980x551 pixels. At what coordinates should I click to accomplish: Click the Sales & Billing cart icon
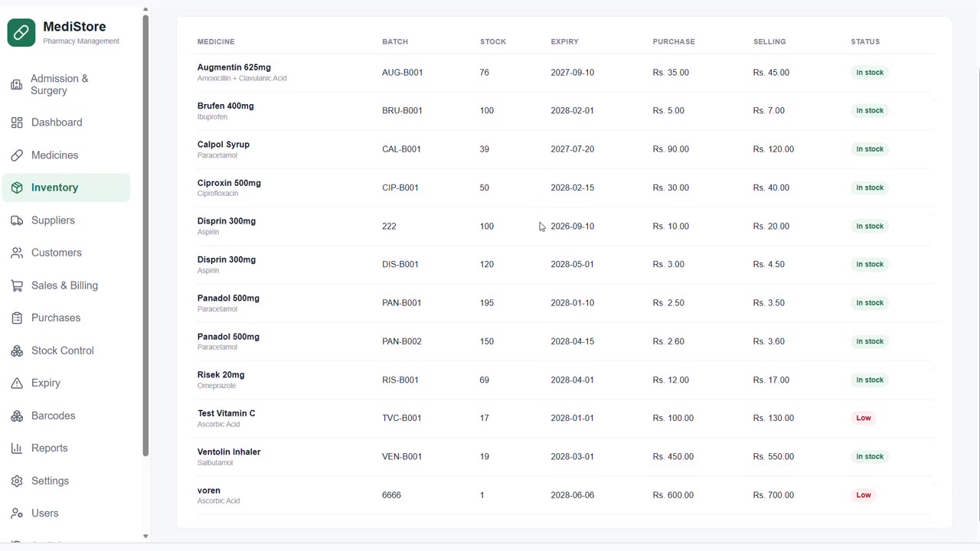pyautogui.click(x=17, y=285)
